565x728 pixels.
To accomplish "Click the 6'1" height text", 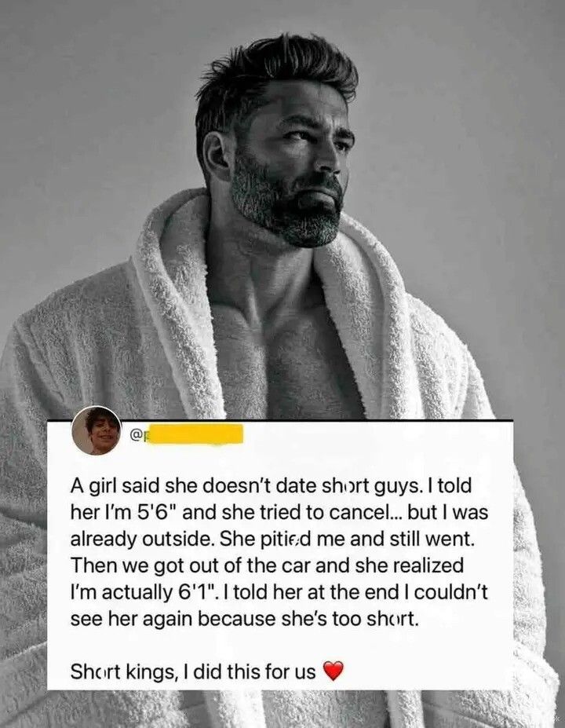I will point(197,592).
